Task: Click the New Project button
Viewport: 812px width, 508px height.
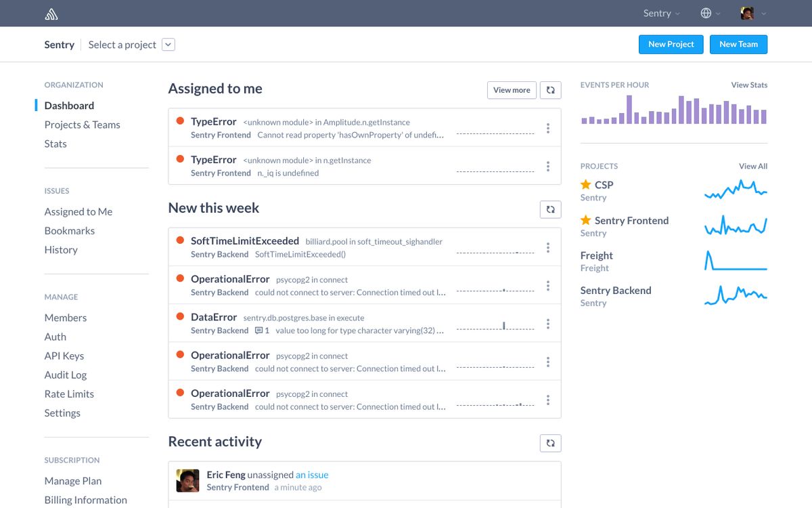Action: [671, 44]
